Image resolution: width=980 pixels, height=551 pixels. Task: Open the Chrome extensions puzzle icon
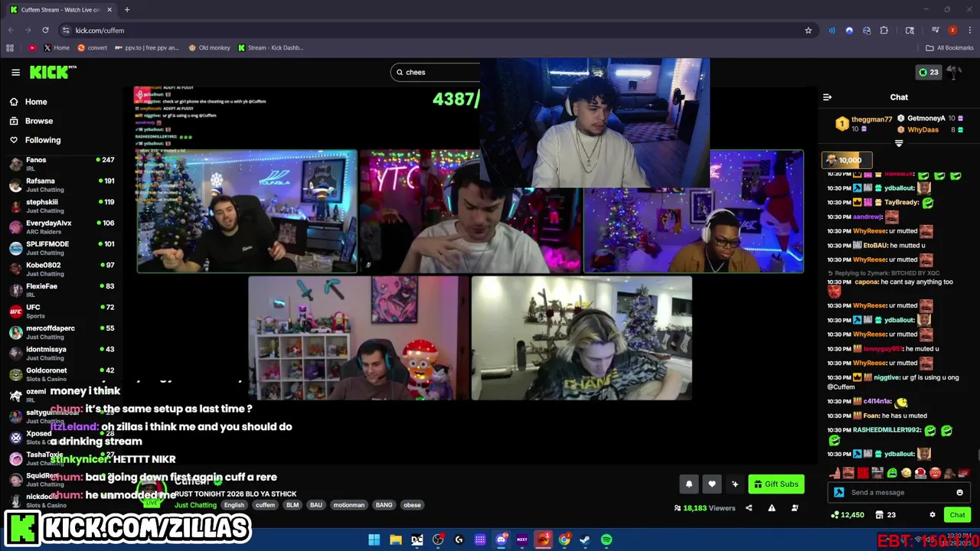pyautogui.click(x=884, y=30)
